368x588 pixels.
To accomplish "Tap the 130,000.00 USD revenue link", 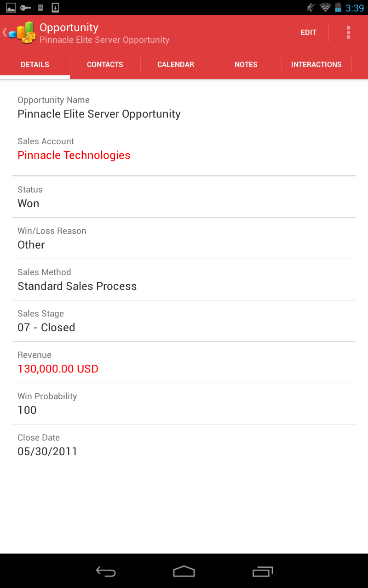I will click(58, 369).
